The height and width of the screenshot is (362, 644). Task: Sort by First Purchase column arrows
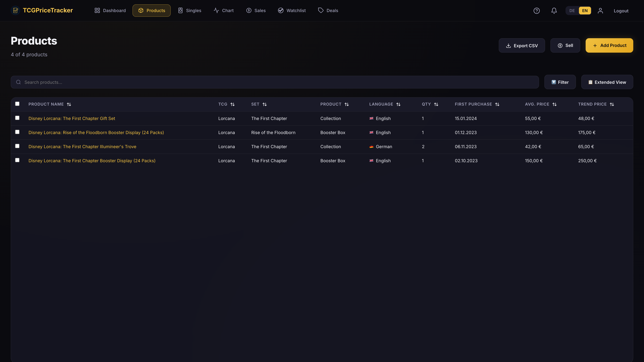tap(497, 104)
